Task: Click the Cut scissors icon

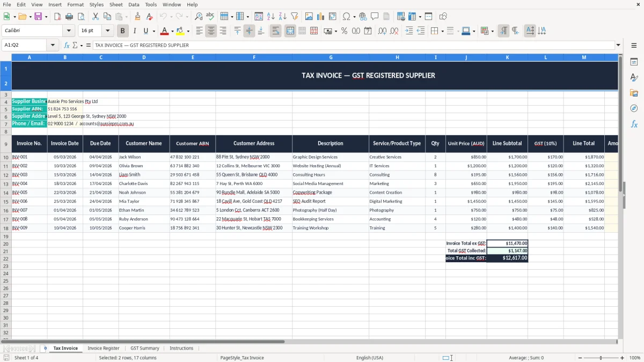Action: (x=96, y=17)
